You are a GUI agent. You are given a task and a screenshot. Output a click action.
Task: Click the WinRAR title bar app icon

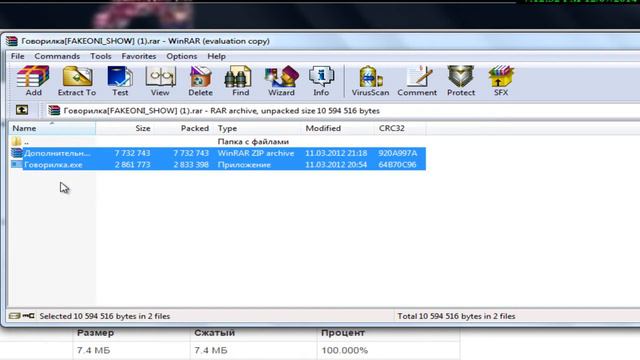11,41
